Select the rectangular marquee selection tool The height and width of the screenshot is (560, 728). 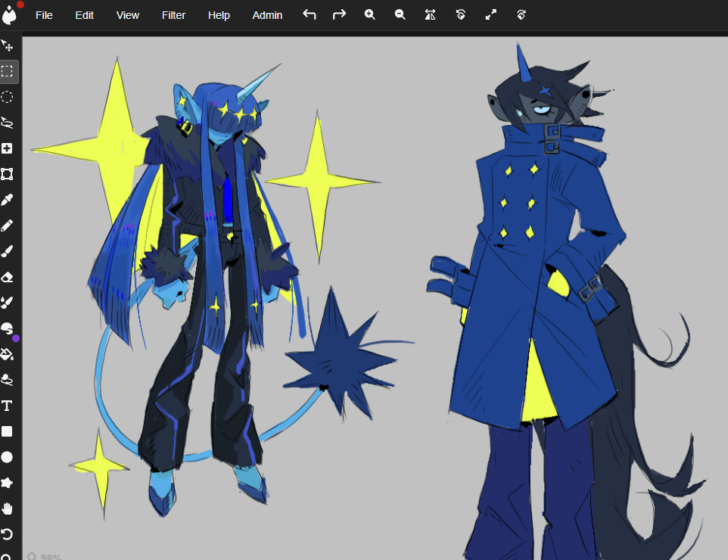coord(8,72)
